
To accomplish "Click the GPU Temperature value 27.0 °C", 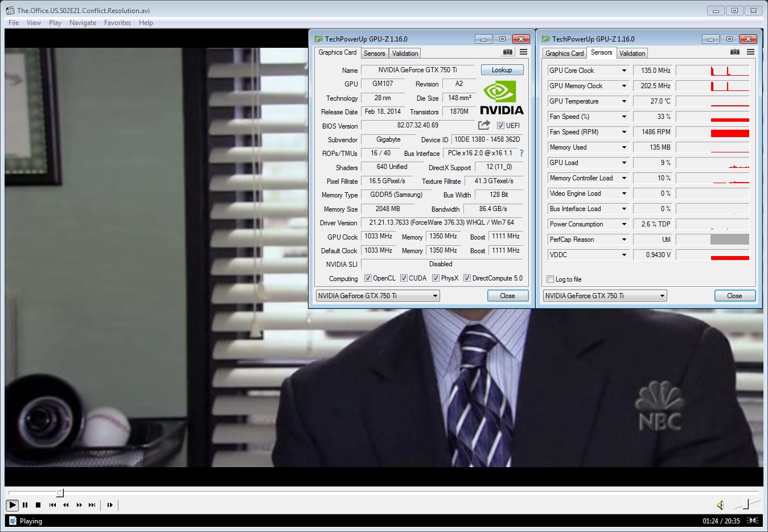I will point(654,101).
